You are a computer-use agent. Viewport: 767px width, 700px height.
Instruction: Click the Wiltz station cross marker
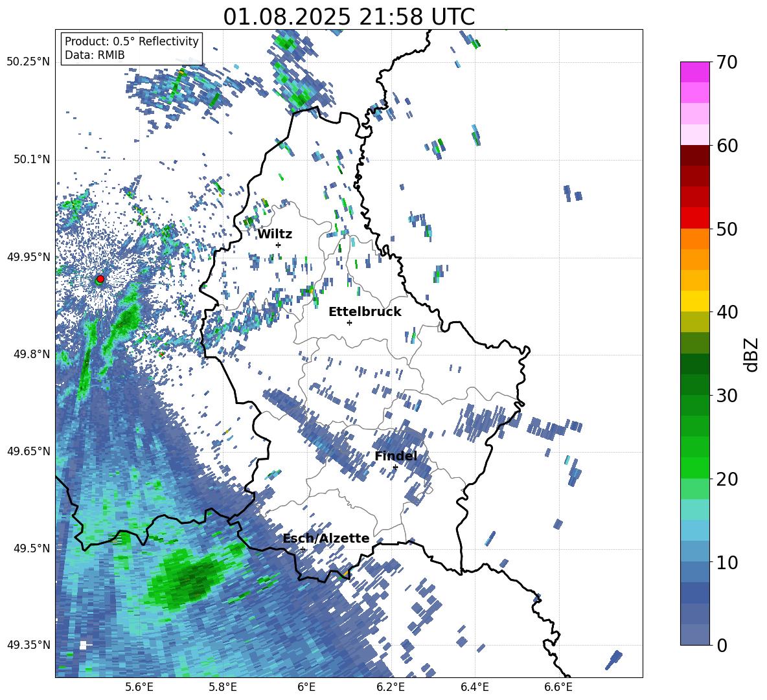click(x=279, y=245)
